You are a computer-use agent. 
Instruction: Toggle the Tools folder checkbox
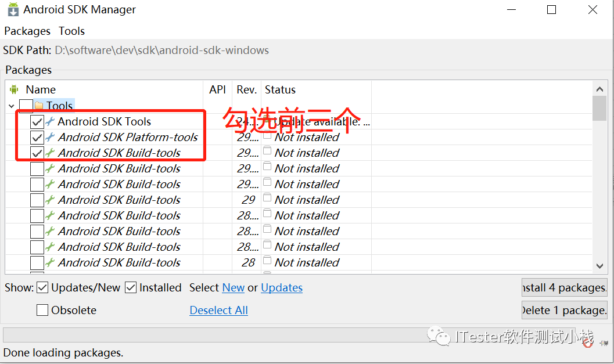(x=26, y=106)
